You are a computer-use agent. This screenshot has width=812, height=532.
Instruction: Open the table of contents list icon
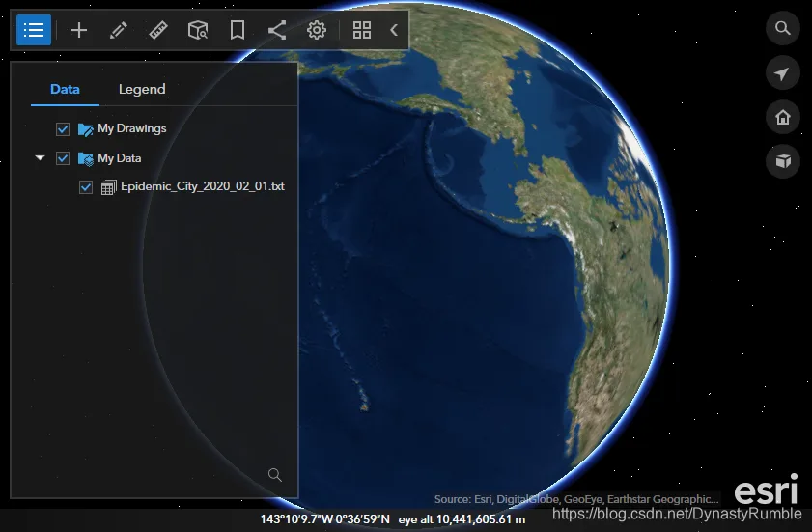coord(34,30)
